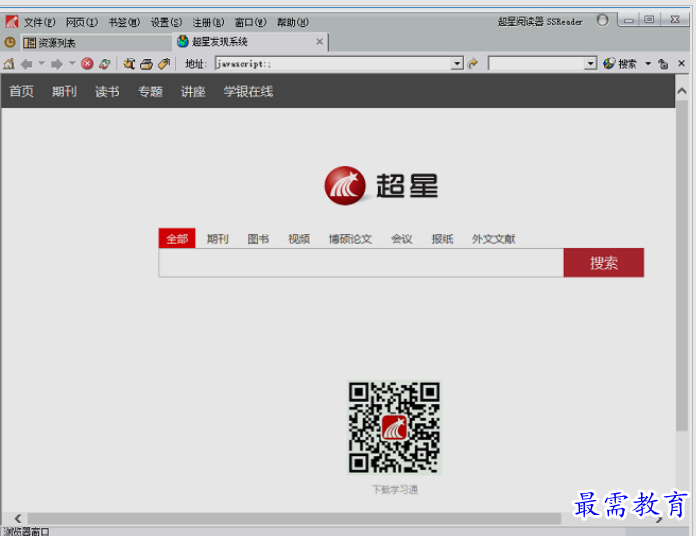Go forward with the right arrow icon
Screen dimensions: 696x536
pos(57,64)
